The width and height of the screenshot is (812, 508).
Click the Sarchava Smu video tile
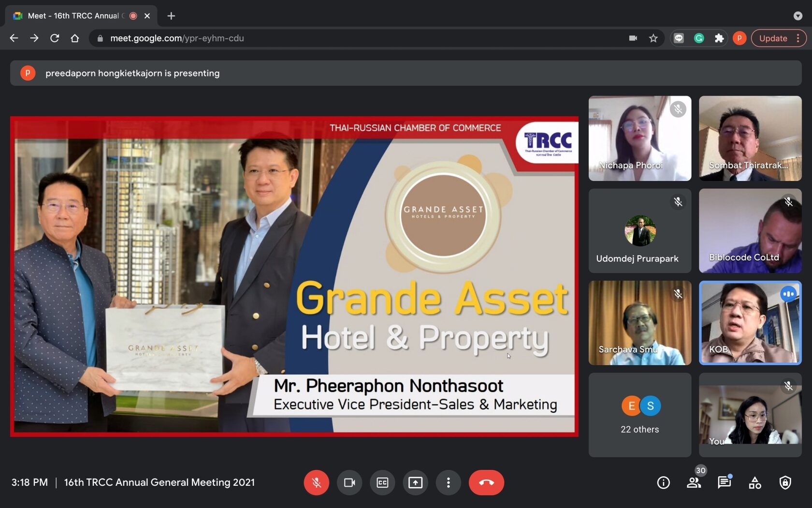(x=640, y=323)
